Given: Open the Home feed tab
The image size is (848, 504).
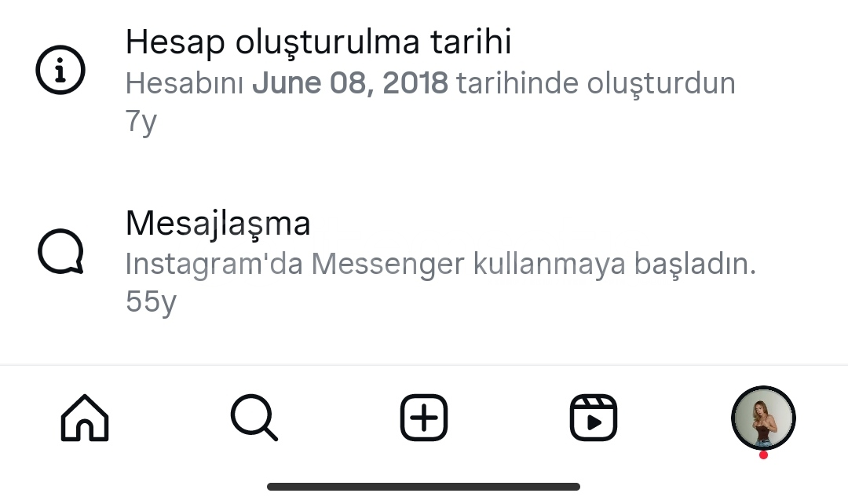Looking at the screenshot, I should (x=85, y=418).
